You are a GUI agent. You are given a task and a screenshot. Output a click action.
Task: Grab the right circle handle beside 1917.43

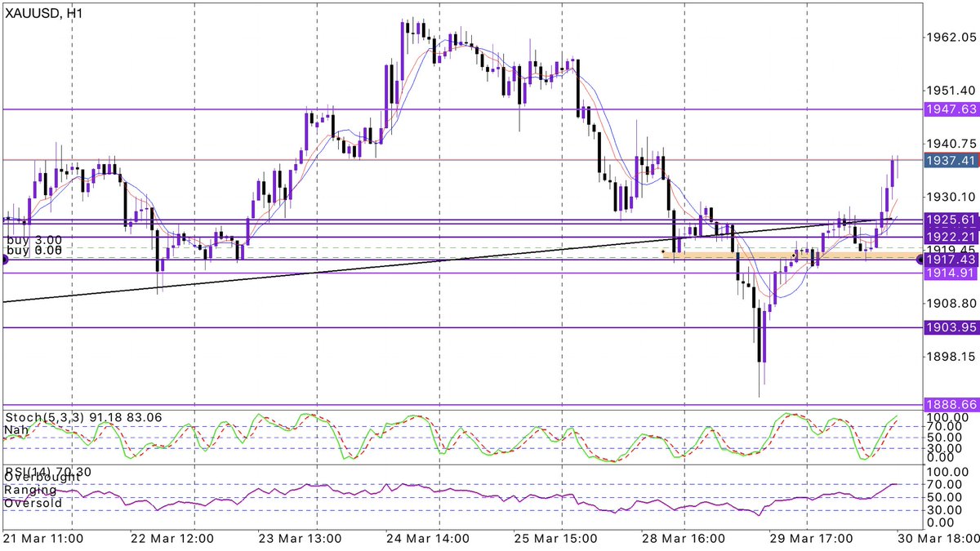point(920,259)
